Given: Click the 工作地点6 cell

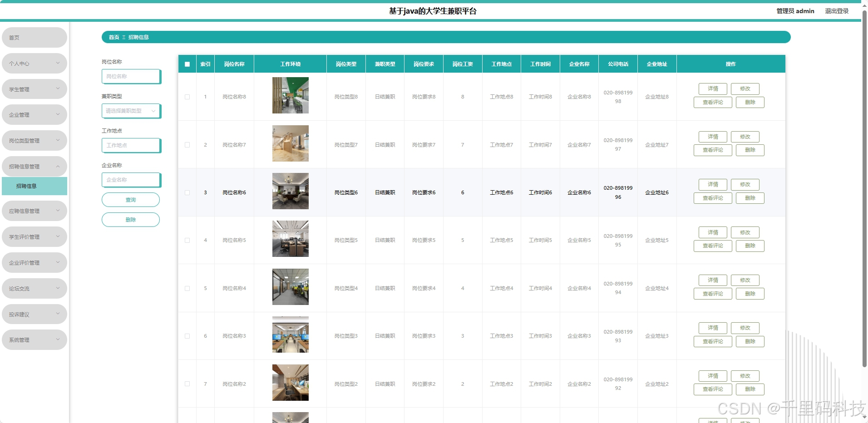Looking at the screenshot, I should [x=502, y=192].
